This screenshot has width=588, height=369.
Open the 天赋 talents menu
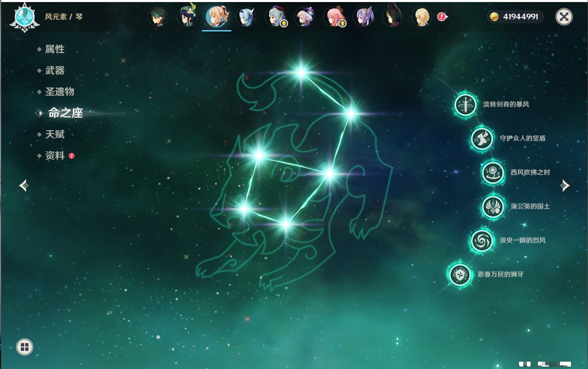click(55, 134)
